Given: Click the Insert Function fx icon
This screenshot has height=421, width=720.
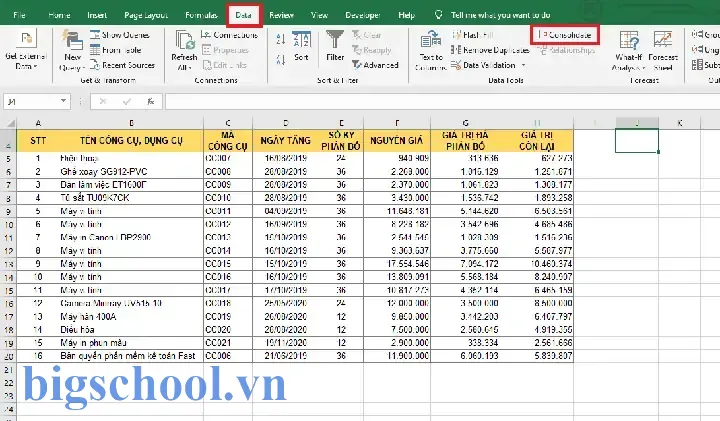Looking at the screenshot, I should [x=151, y=101].
